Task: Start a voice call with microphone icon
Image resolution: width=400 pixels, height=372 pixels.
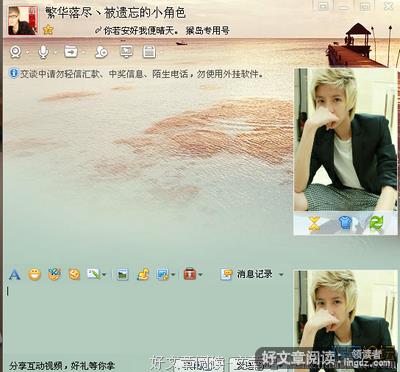Action: point(43,52)
